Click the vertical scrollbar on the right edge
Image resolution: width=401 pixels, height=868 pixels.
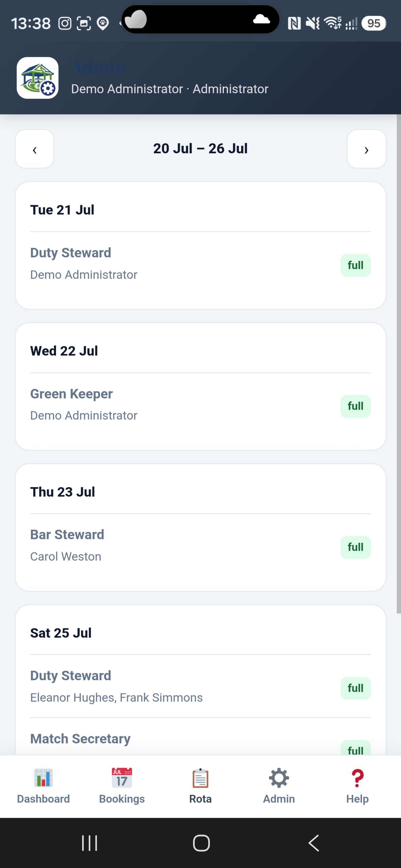point(399,364)
